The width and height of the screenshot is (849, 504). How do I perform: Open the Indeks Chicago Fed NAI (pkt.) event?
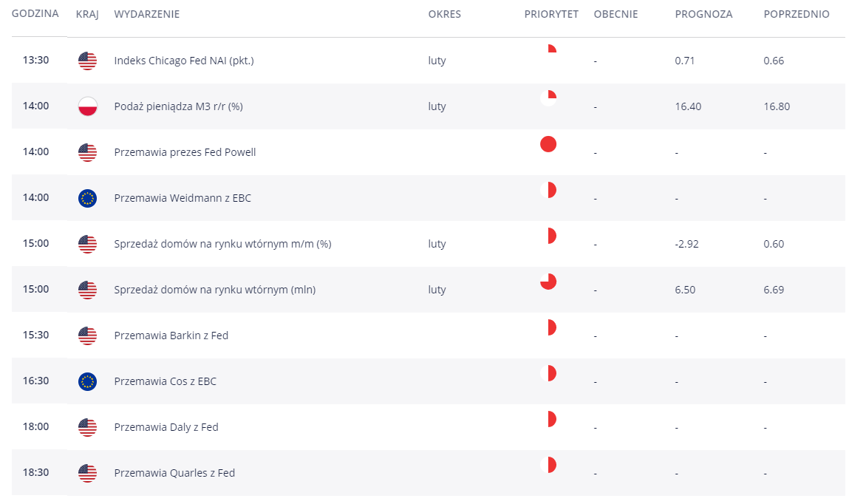[183, 61]
